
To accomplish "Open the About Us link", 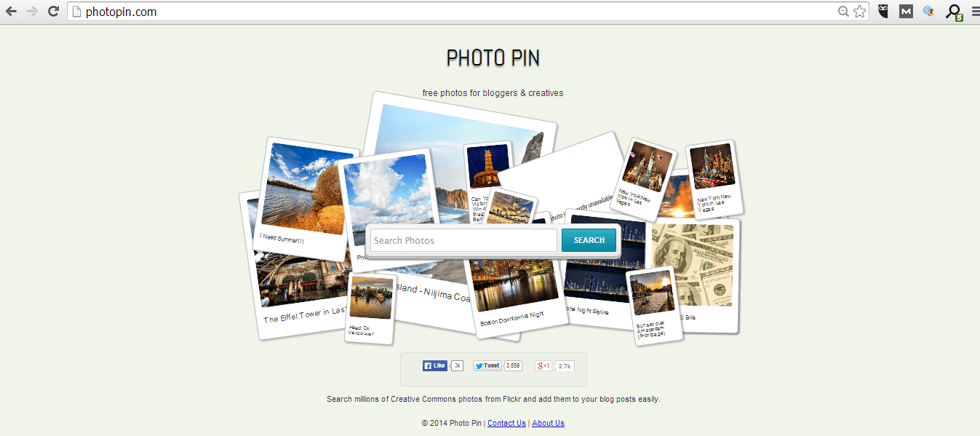I will pos(548,423).
